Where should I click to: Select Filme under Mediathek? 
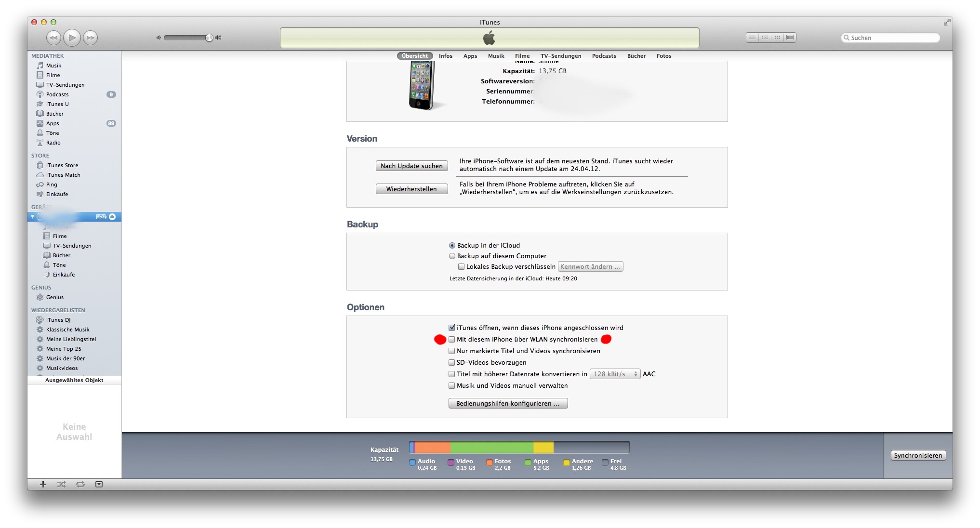click(x=53, y=75)
